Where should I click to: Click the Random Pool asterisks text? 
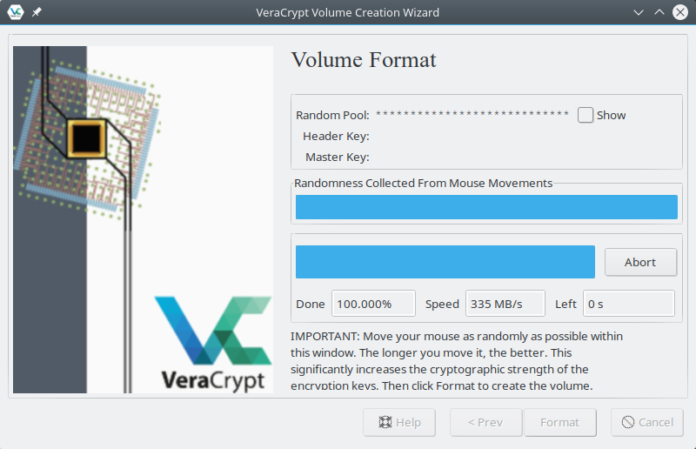click(x=472, y=114)
